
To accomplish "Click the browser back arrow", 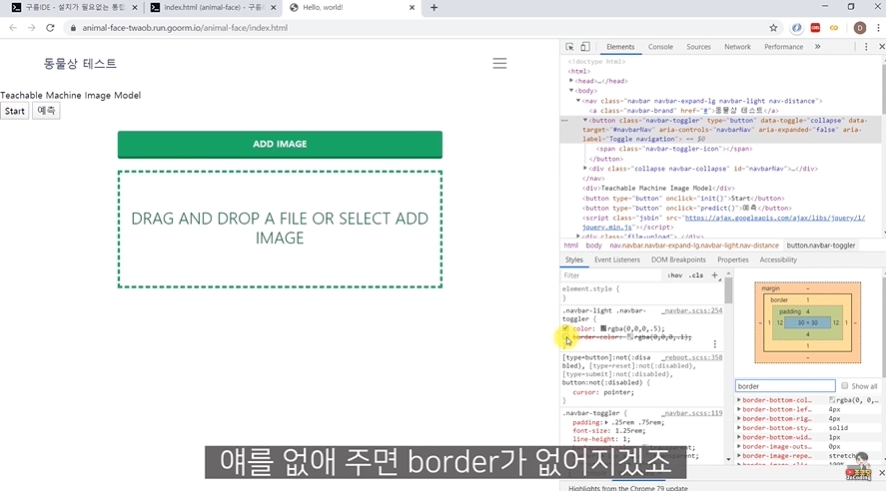I will (x=13, y=28).
